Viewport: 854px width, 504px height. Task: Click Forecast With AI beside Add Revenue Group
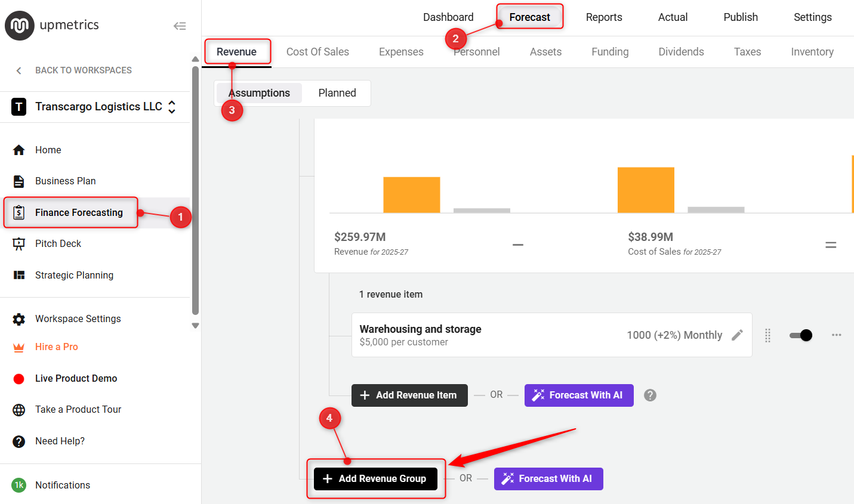click(x=548, y=479)
